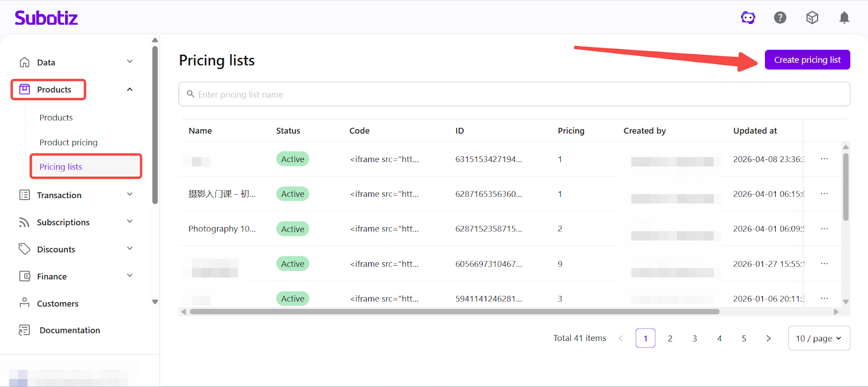Go to page 3 of results

(694, 338)
